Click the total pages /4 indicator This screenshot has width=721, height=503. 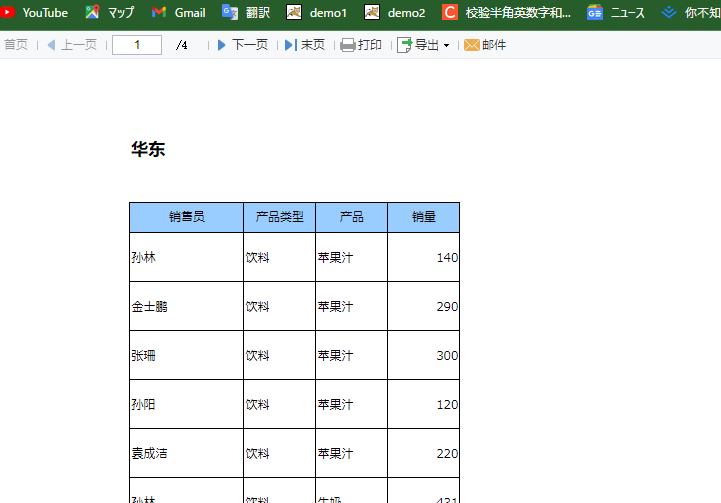point(182,45)
